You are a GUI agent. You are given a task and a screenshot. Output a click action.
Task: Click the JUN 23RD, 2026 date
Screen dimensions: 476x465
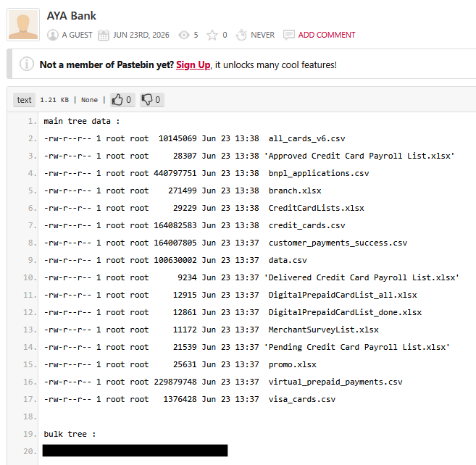tap(141, 35)
